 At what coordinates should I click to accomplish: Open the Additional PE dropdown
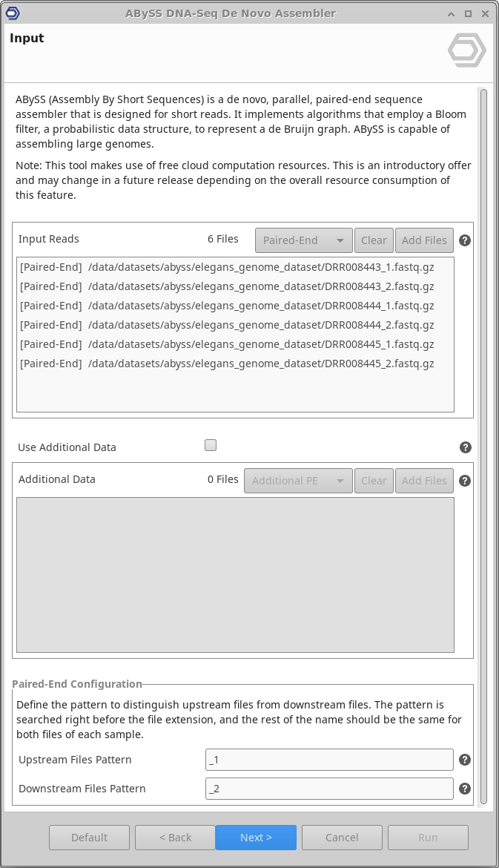298,481
